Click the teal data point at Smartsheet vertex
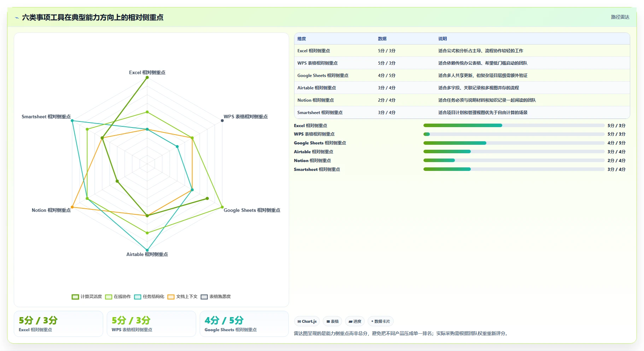Viewport: 644px width, 351px height. point(72,121)
